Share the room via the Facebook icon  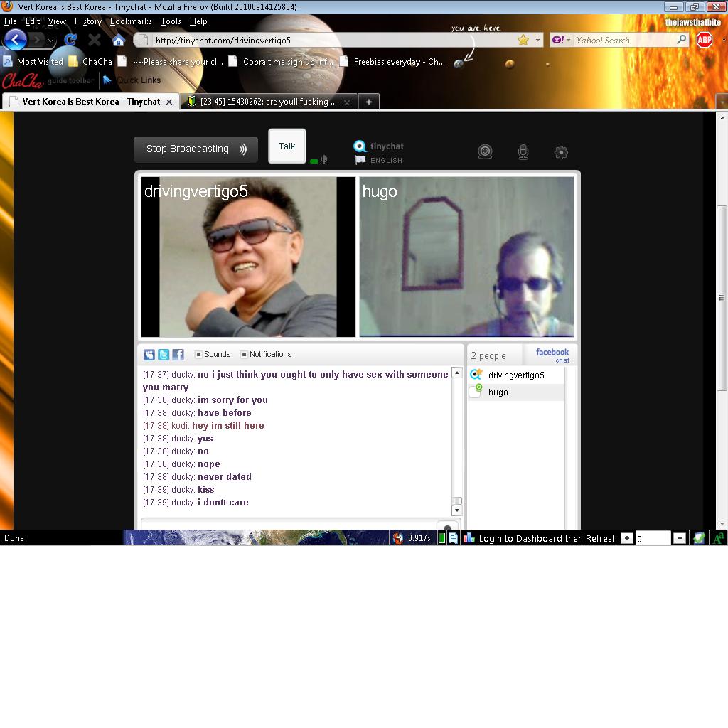178,355
